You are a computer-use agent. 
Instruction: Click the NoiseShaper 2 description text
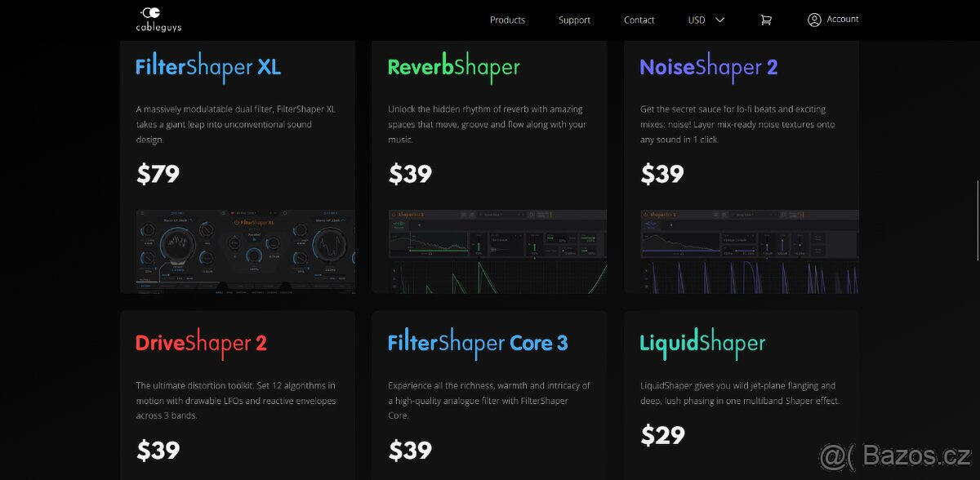[737, 124]
